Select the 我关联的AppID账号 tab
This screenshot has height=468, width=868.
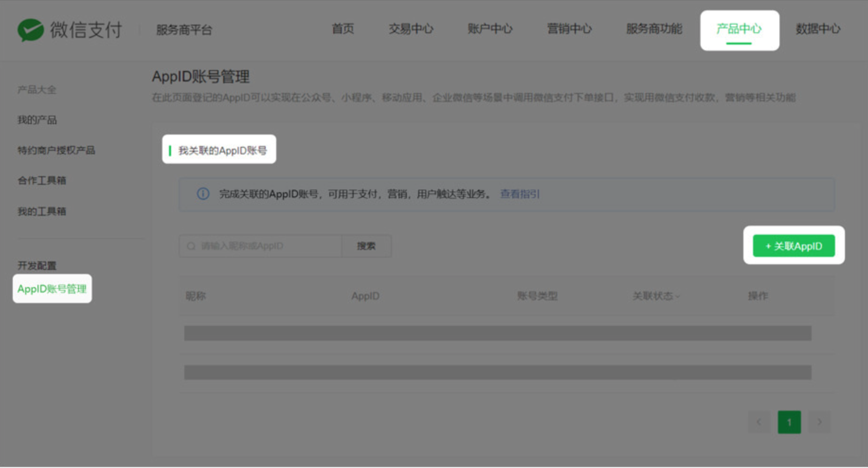click(222, 151)
